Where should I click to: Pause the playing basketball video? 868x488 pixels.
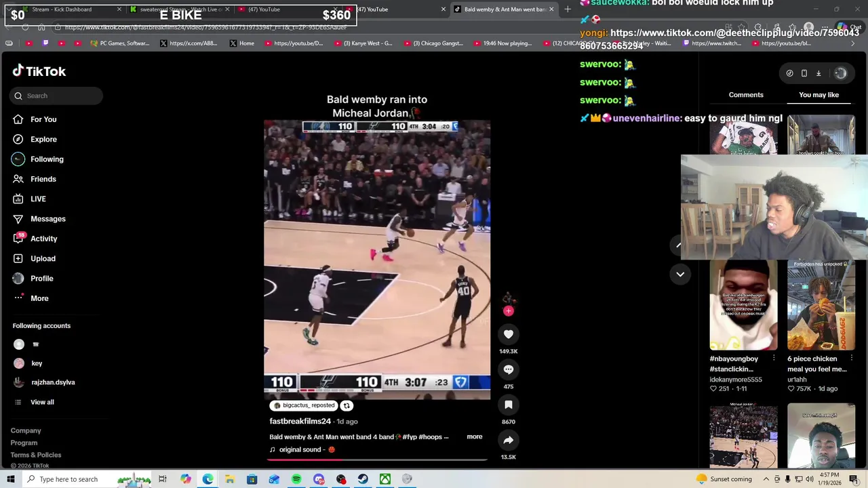(377, 260)
